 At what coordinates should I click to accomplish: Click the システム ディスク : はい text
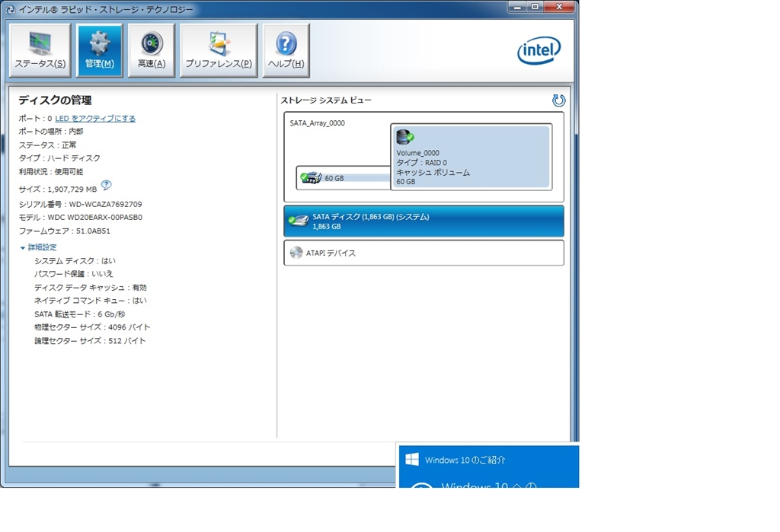(75, 260)
